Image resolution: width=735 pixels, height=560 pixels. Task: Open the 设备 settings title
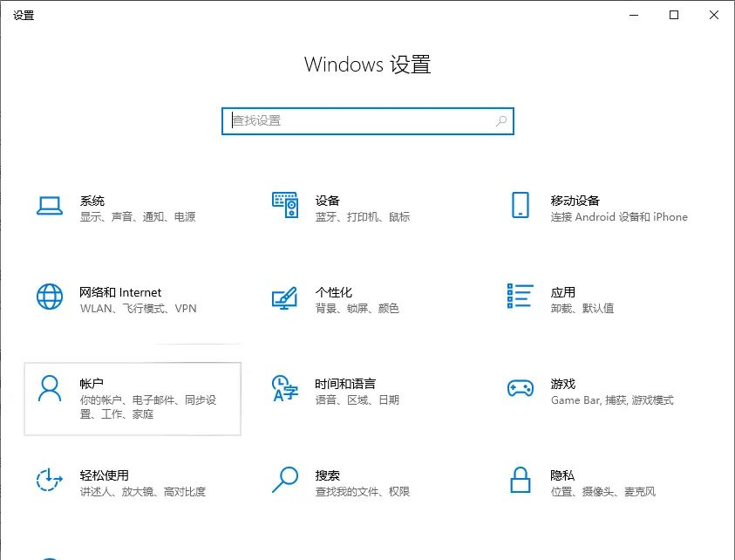327,201
